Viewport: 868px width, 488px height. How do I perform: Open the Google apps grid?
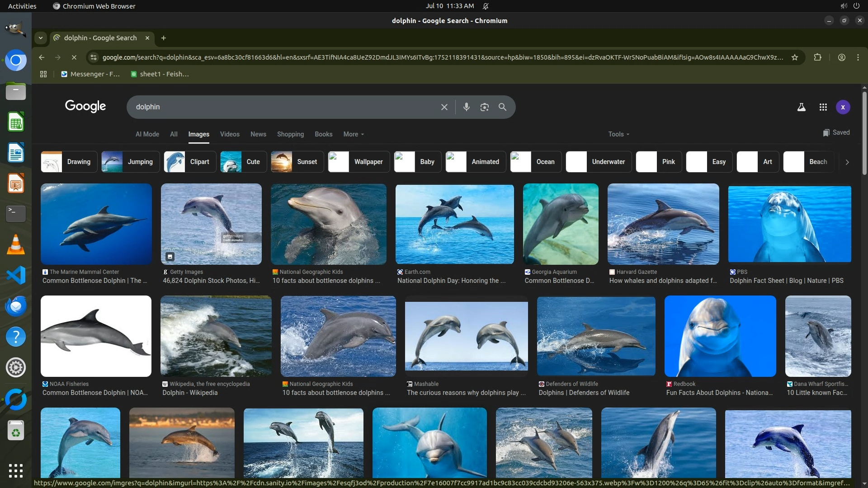coord(823,107)
